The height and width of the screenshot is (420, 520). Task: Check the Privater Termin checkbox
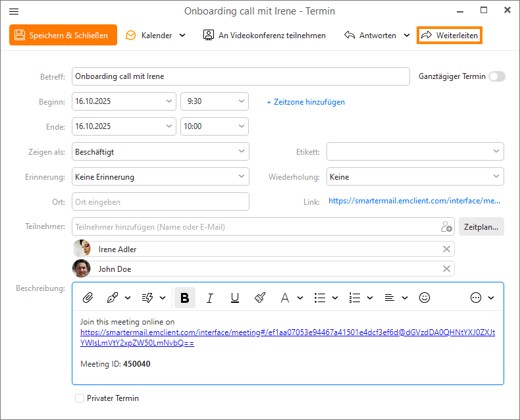coord(80,398)
